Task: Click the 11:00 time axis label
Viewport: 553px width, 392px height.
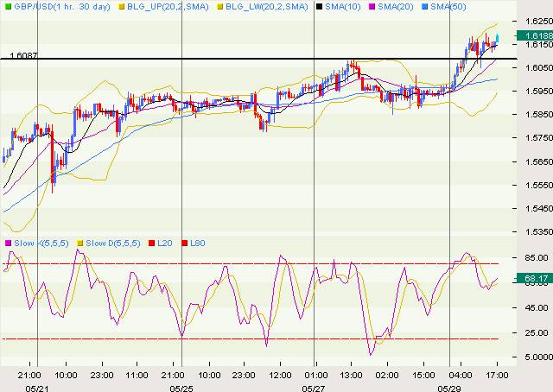Action: point(137,375)
